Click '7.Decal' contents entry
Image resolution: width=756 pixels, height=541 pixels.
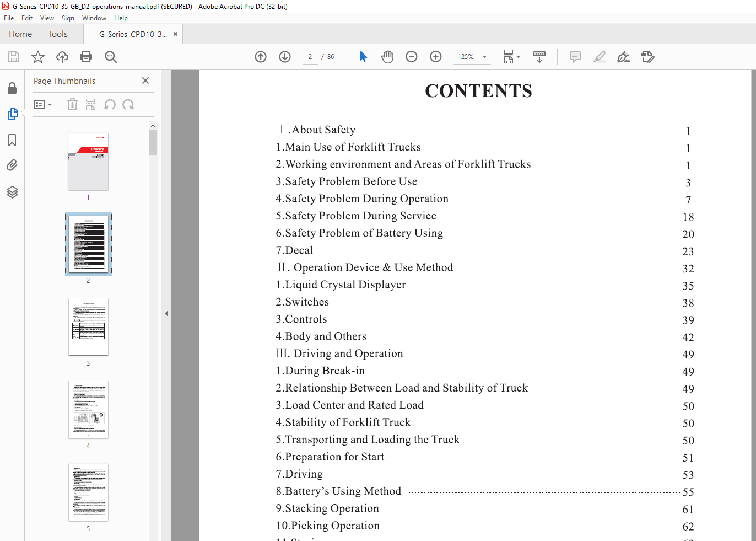click(x=294, y=250)
